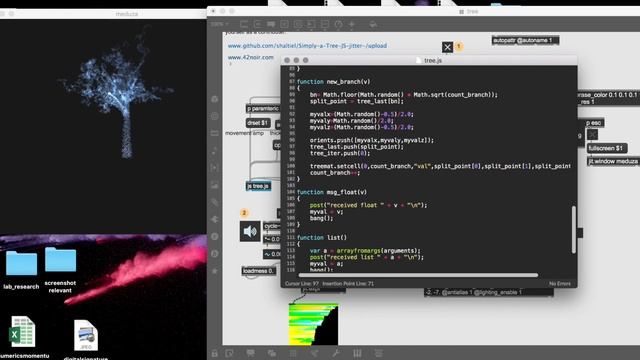Click the 'movement amp' comment label
Image resolution: width=640 pixels, height=360 pixels.
(x=244, y=133)
